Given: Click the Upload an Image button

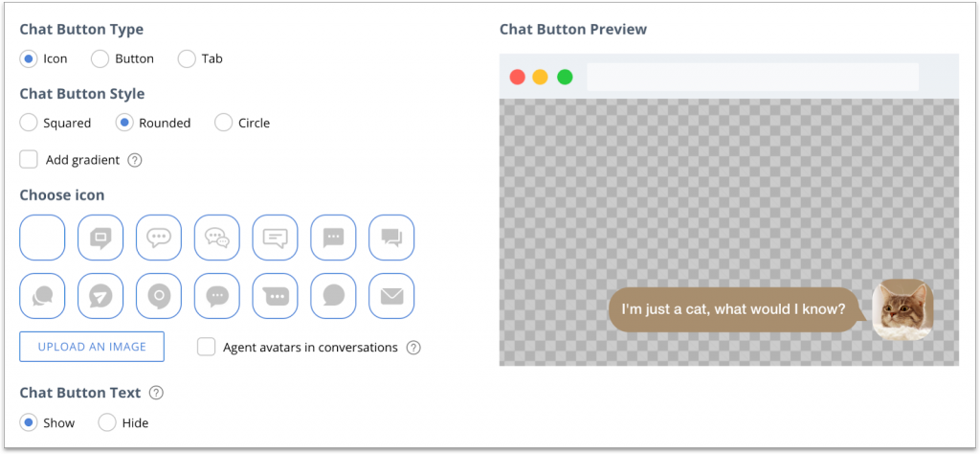Looking at the screenshot, I should tap(92, 347).
